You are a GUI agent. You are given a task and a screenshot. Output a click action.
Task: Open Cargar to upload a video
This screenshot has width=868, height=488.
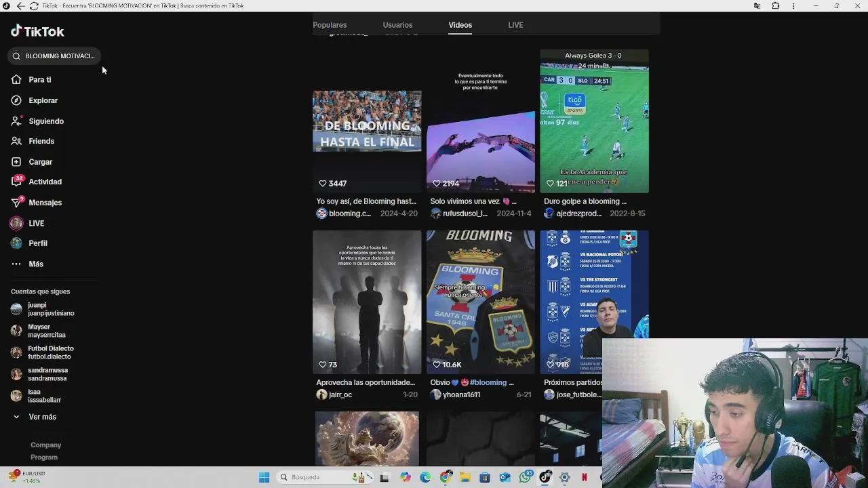32,162
